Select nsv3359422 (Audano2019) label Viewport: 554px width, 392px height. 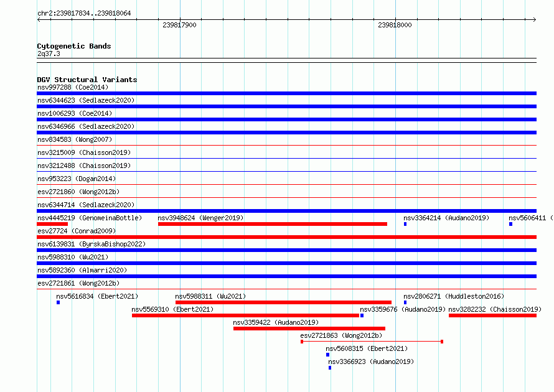276,322
